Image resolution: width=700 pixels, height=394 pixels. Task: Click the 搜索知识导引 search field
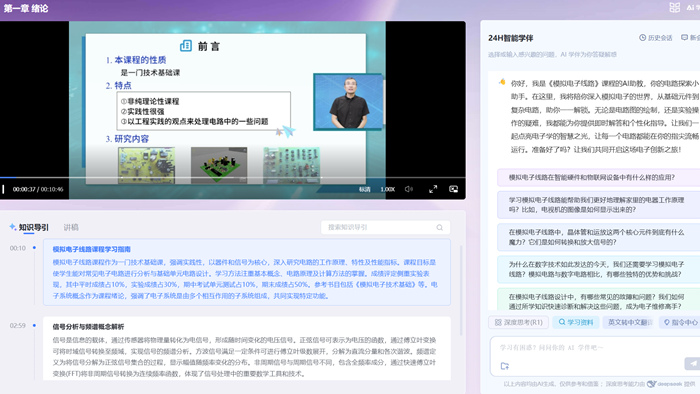point(385,227)
